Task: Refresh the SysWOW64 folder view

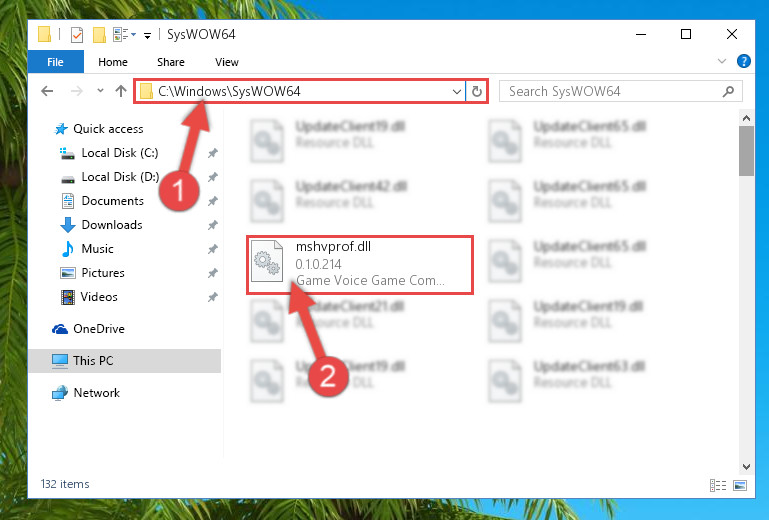Action: tap(476, 91)
